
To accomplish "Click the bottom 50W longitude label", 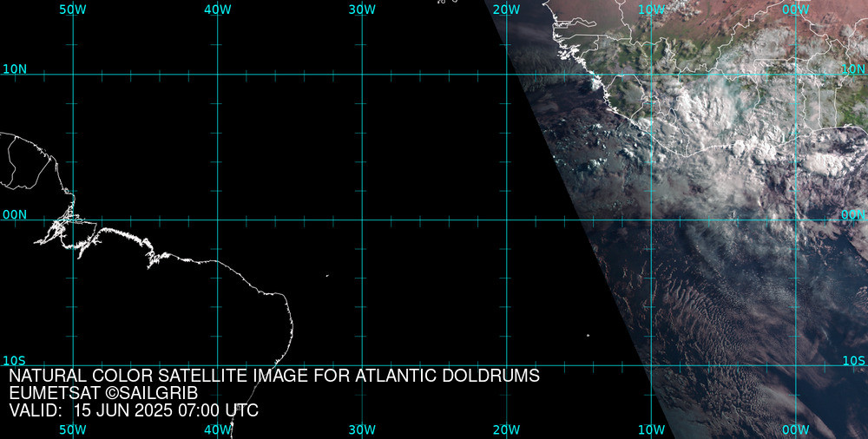I will [73, 430].
